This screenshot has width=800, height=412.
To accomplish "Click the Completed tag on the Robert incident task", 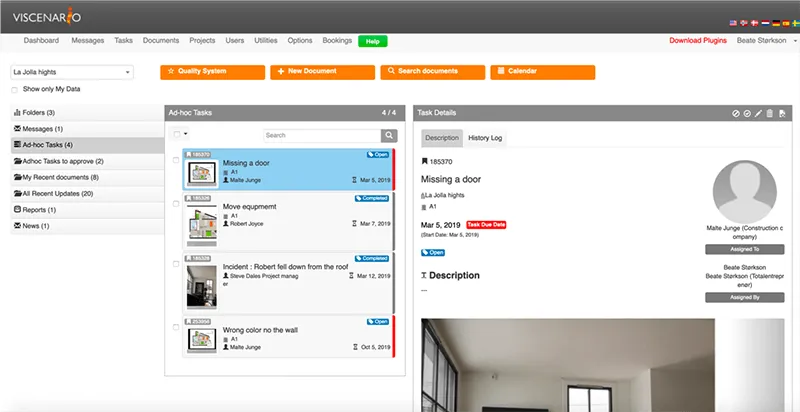I will point(372,259).
